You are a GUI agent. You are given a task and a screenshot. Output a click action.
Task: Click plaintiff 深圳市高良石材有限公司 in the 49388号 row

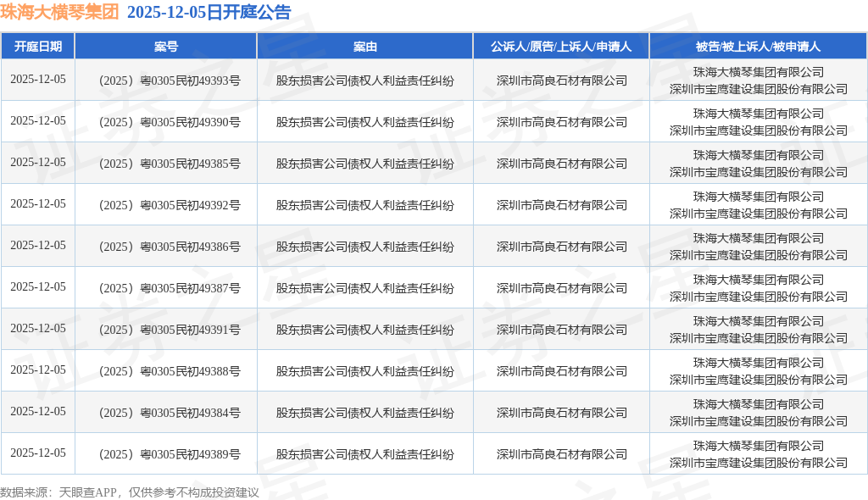561,371
